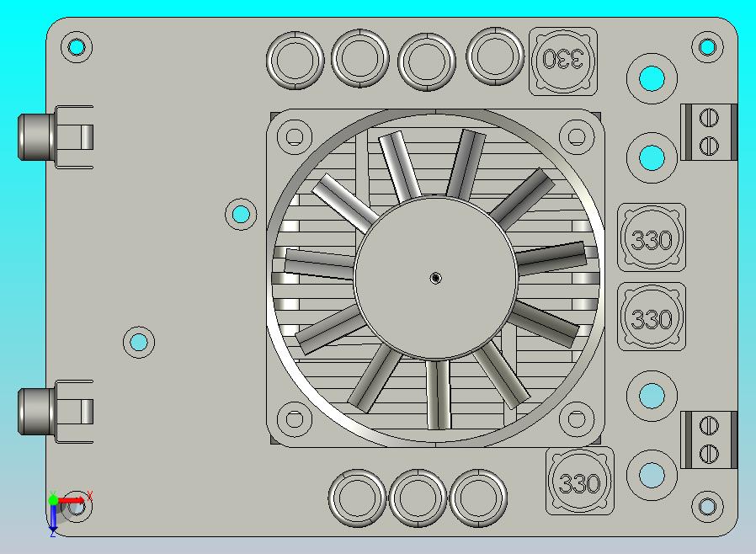
Task: Select the leftmost capacitor in the top row
Action: pos(295,61)
